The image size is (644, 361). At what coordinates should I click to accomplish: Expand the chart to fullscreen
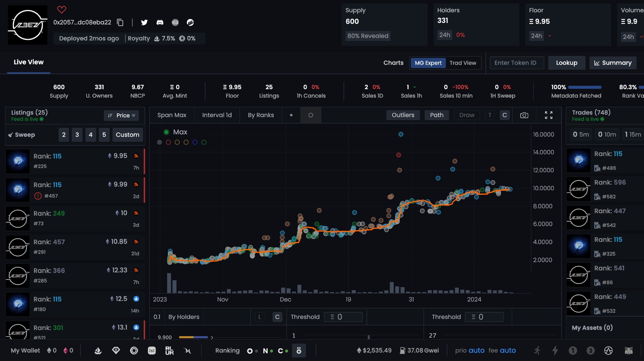pyautogui.click(x=549, y=115)
